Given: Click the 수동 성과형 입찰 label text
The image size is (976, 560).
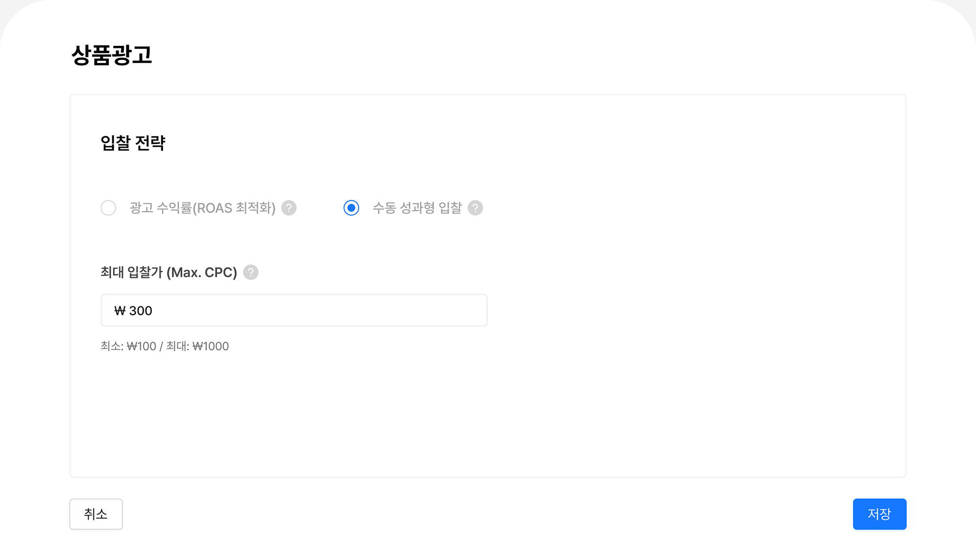Looking at the screenshot, I should click(417, 208).
